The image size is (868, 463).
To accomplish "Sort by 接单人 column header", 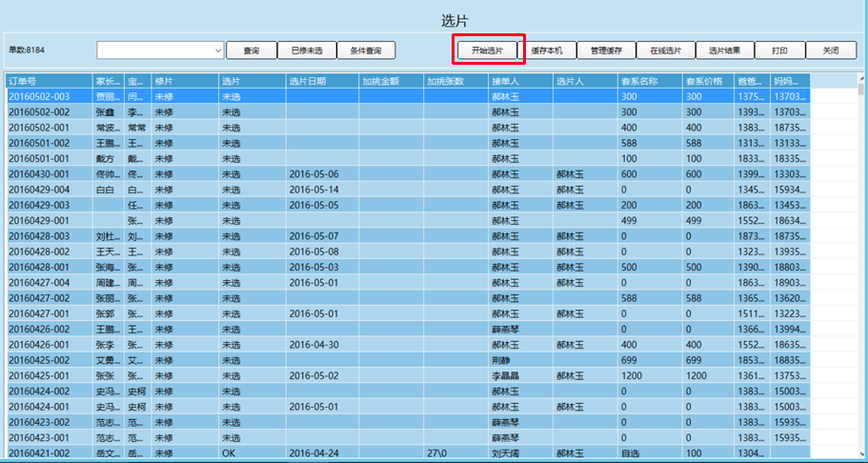I will (520, 81).
